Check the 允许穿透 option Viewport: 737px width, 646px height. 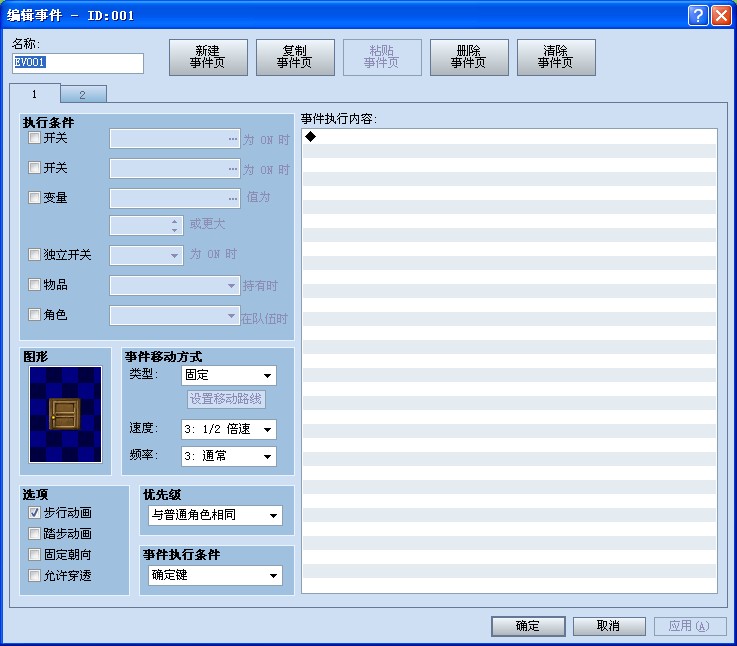click(x=34, y=575)
